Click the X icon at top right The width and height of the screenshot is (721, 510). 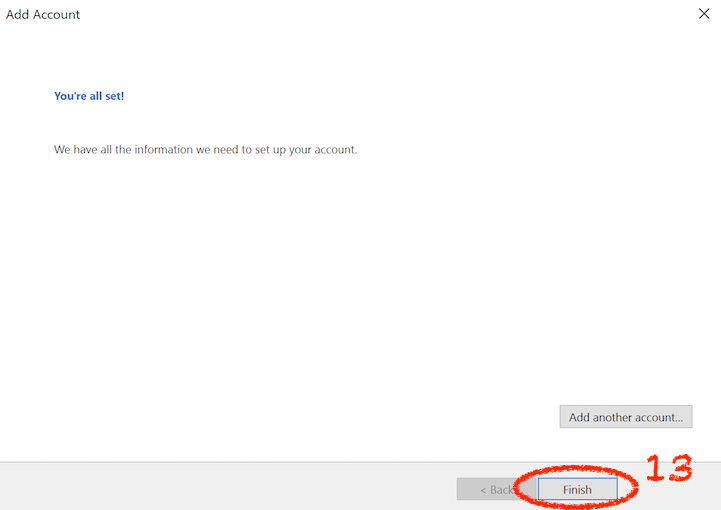[x=703, y=14]
